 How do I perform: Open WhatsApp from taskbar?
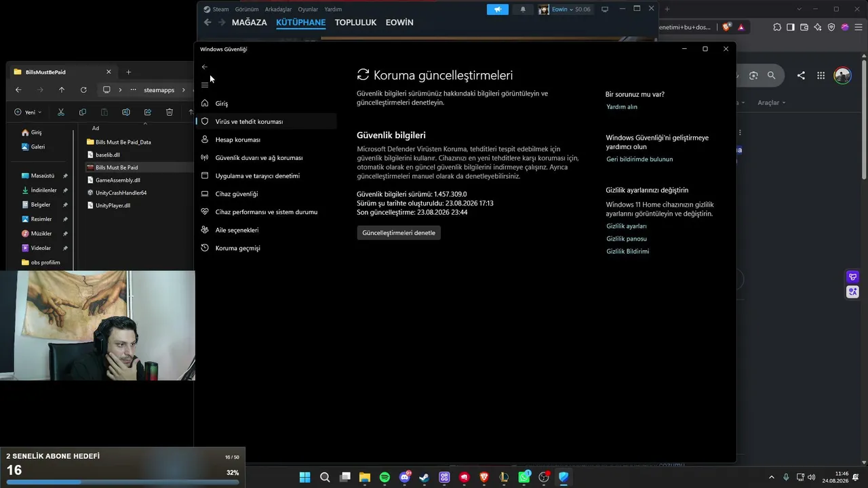tap(524, 477)
